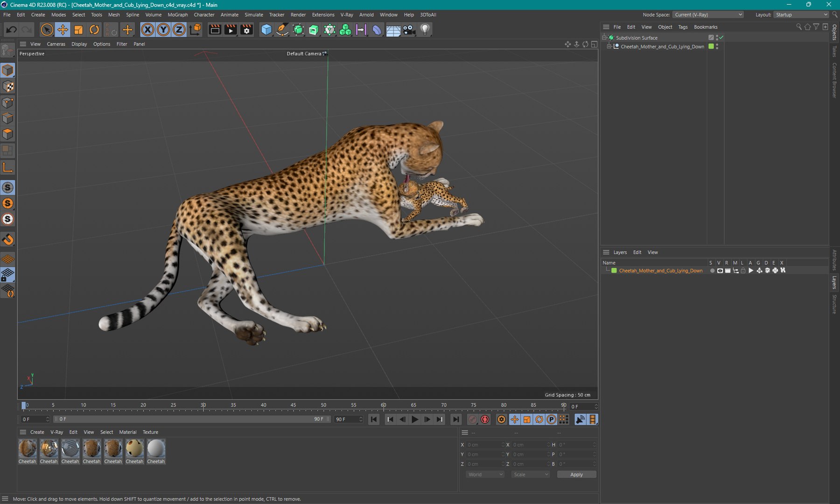Enable the Axis L-shaped tool

(8, 168)
